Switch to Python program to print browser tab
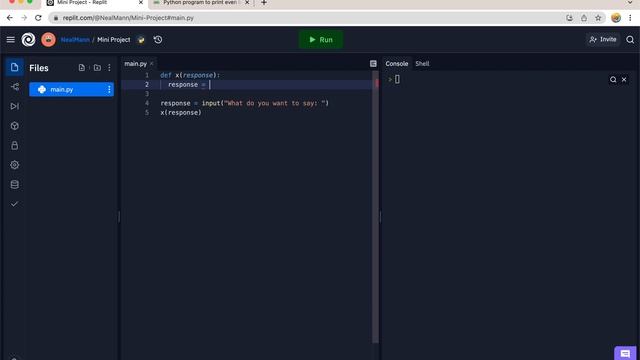Screen dimensions: 640x360 (x=200, y=3)
